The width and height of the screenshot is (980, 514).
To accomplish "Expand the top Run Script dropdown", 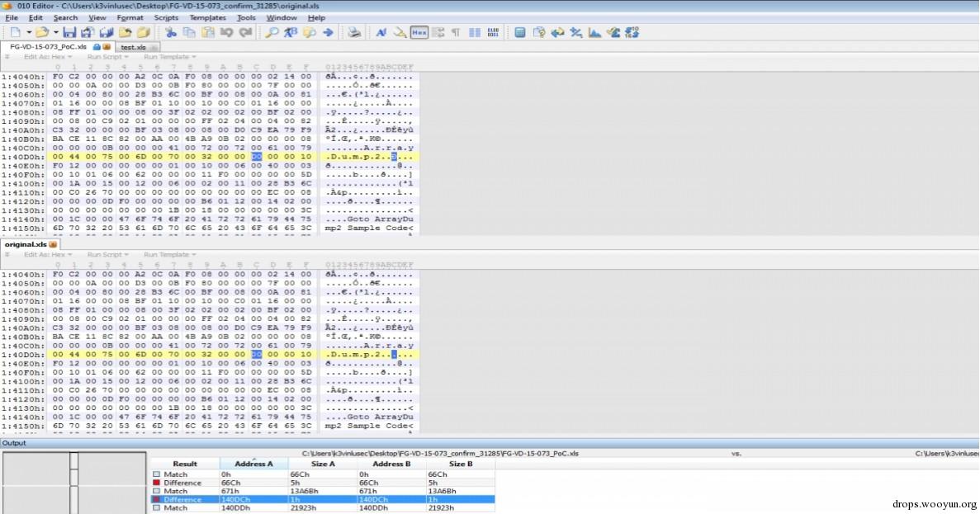I will click(x=107, y=57).
